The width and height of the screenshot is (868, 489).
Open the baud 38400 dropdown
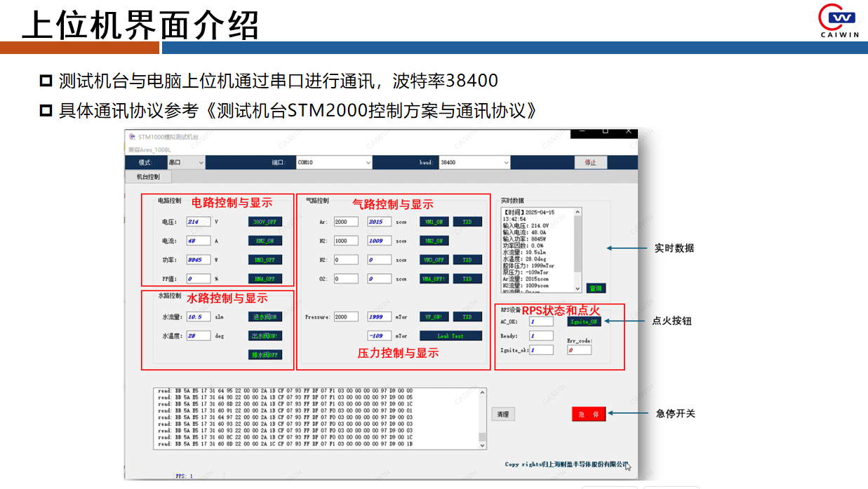474,162
